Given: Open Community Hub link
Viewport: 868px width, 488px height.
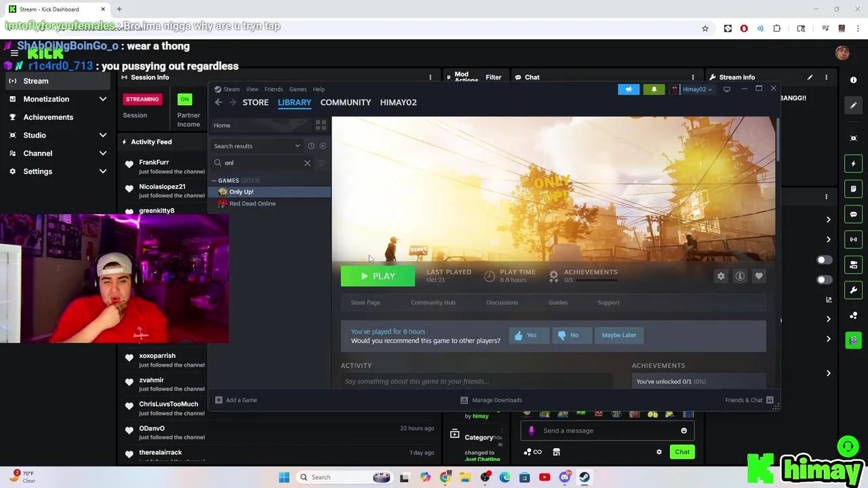Looking at the screenshot, I should click(x=433, y=302).
